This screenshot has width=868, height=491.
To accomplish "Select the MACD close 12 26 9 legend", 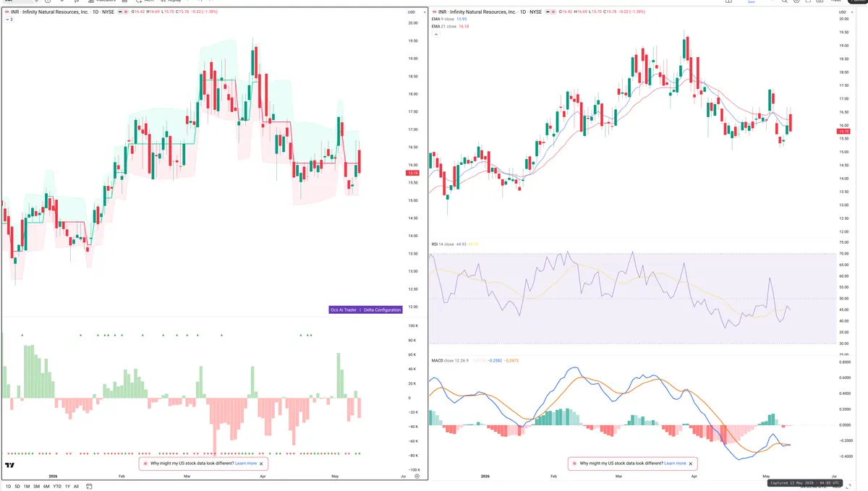I will (x=451, y=360).
